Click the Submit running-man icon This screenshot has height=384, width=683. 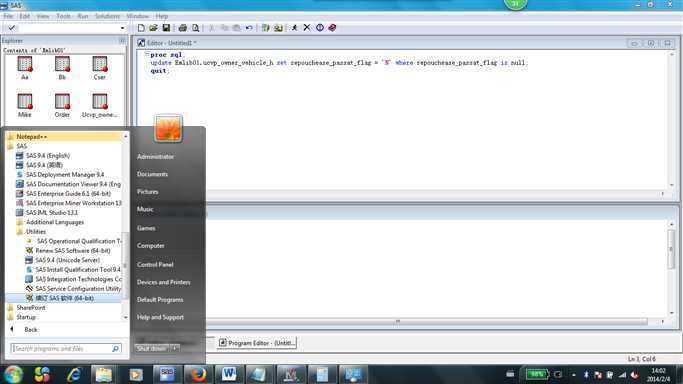click(x=294, y=28)
